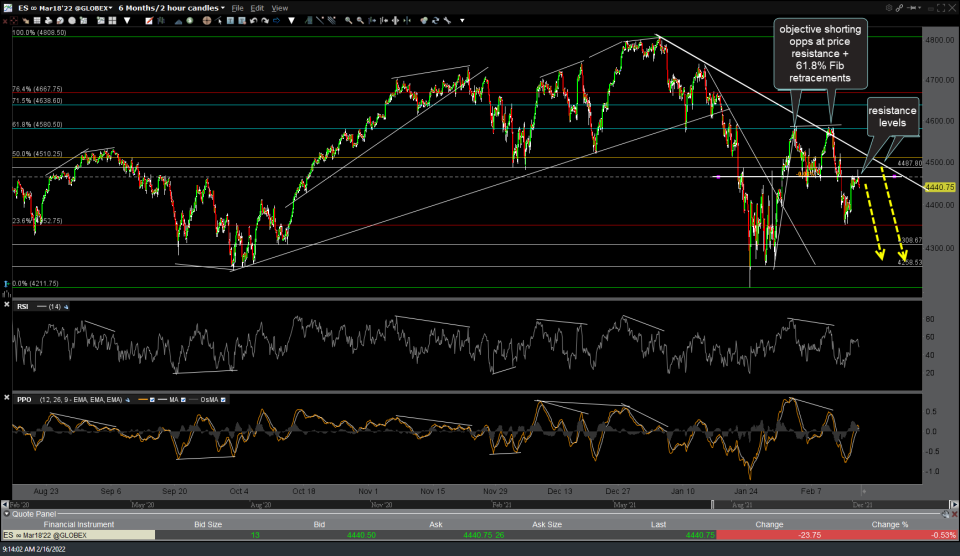Click the gray circle toolbar icon

[x=72, y=20]
